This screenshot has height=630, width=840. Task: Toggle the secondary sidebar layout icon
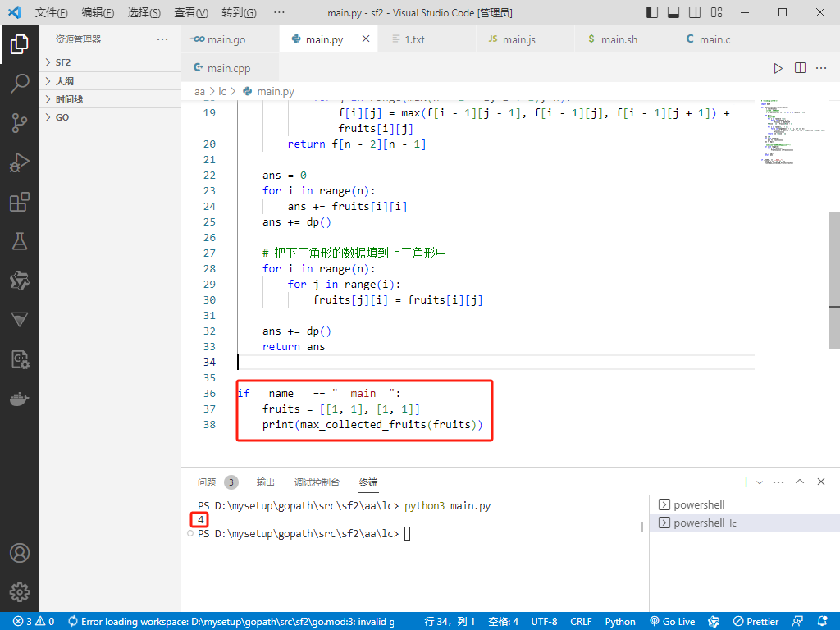coord(695,12)
